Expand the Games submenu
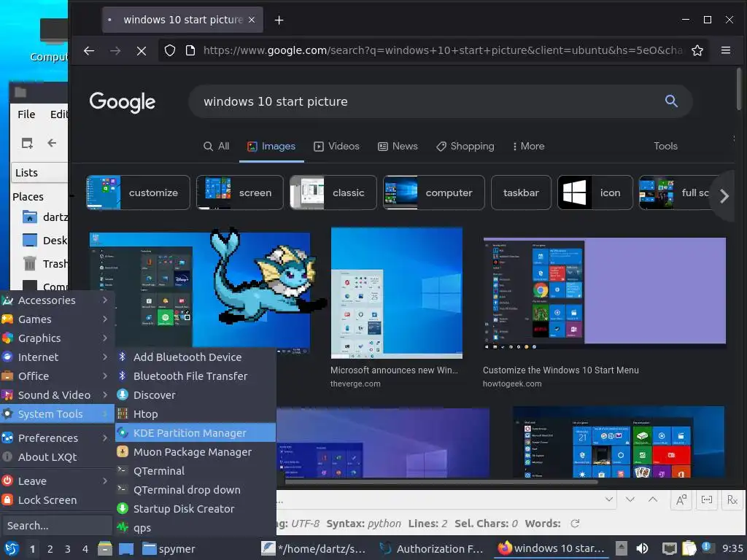The height and width of the screenshot is (560, 747). click(57, 319)
